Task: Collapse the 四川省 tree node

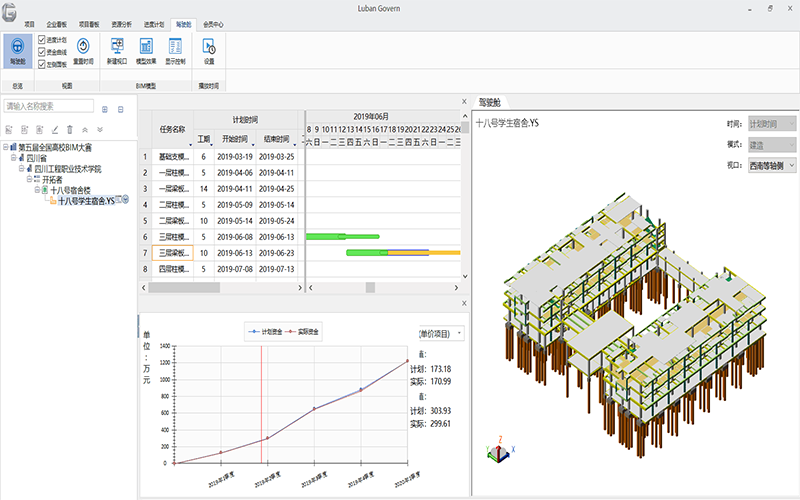Action: click(14, 158)
